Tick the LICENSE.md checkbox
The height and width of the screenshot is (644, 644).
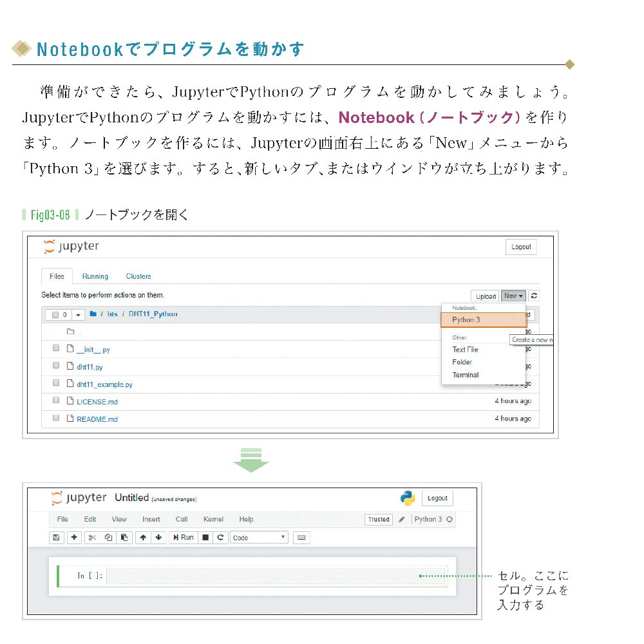click(x=56, y=401)
